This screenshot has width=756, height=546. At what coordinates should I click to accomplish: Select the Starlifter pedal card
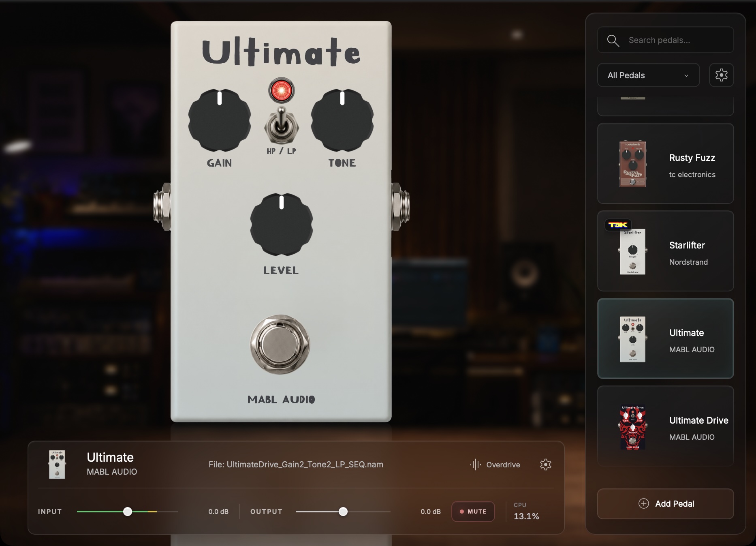coord(665,251)
